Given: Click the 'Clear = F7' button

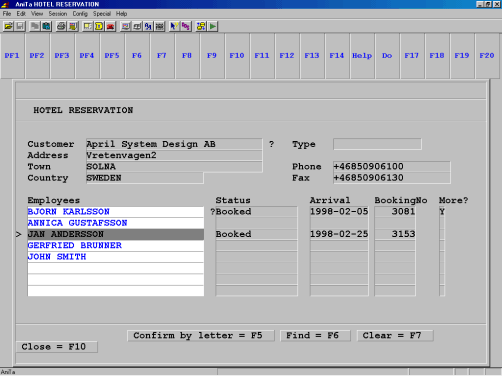Looking at the screenshot, I should click(x=395, y=335).
